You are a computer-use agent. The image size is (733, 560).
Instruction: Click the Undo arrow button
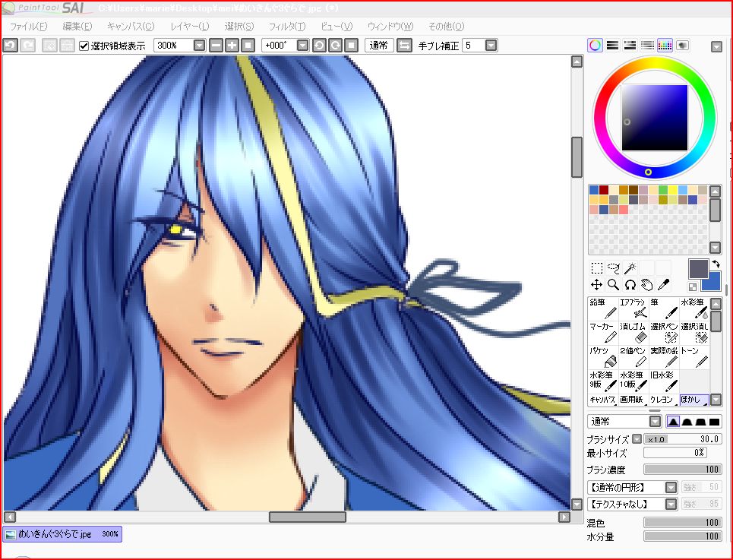11,46
